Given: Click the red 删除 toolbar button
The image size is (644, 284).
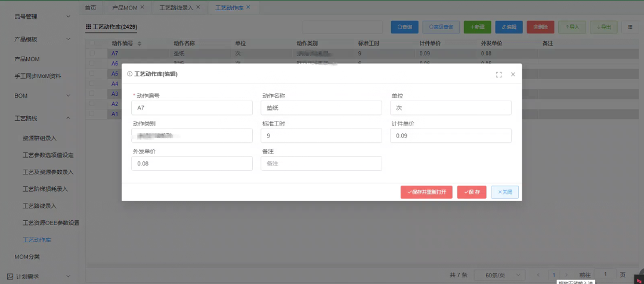Looking at the screenshot, I should pyautogui.click(x=540, y=27).
